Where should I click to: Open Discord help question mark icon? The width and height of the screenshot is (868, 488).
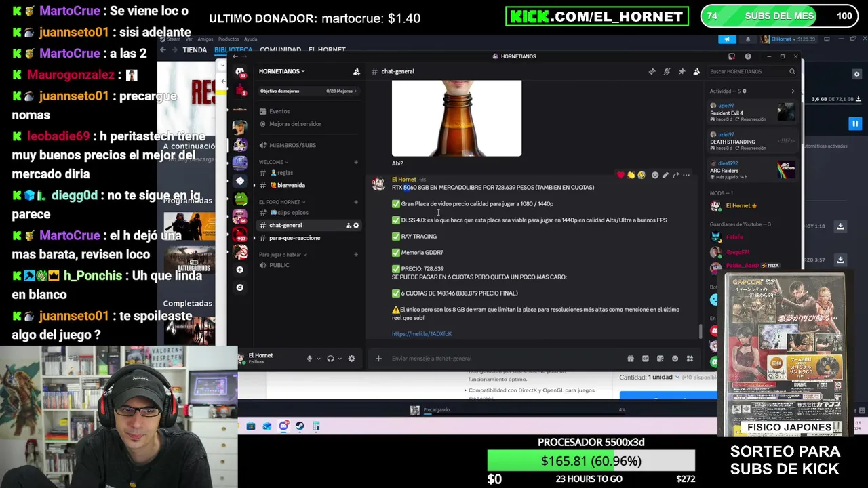pos(748,56)
